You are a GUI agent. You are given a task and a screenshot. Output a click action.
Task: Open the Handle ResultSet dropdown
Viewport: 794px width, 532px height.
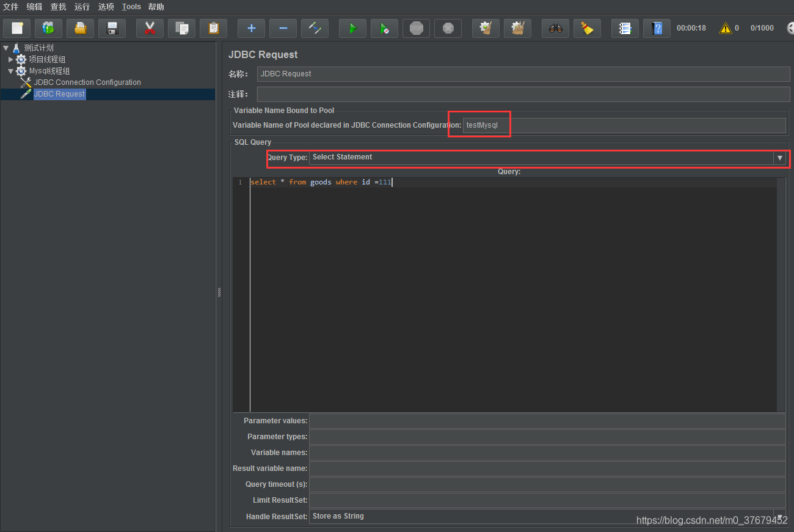click(779, 516)
